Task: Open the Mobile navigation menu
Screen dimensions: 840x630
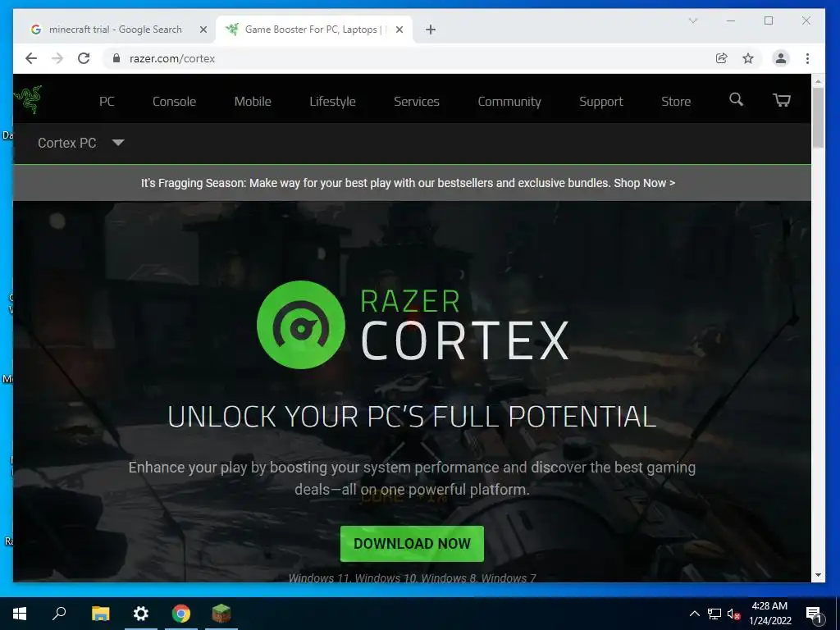Action: (x=253, y=101)
